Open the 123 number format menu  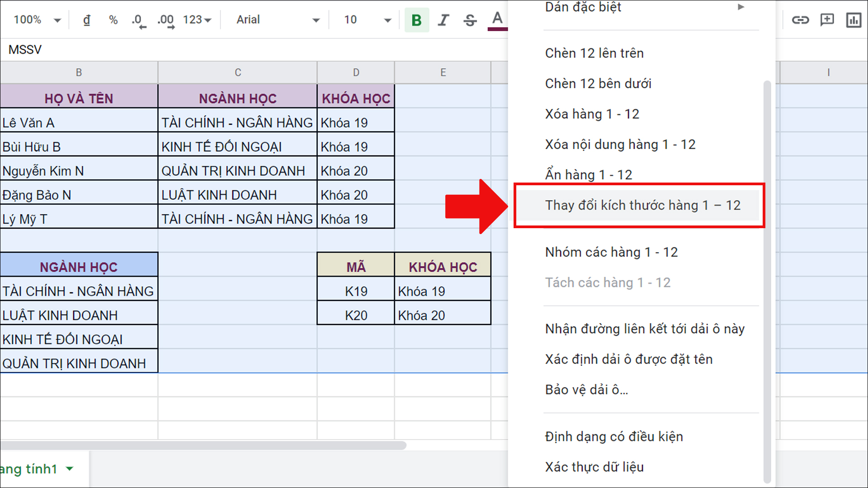195,20
